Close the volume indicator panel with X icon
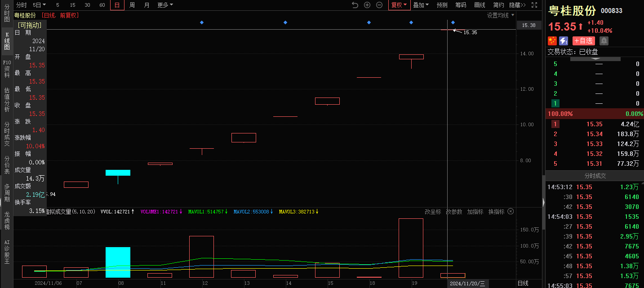The height and width of the screenshot is (288, 644). pyautogui.click(x=510, y=212)
